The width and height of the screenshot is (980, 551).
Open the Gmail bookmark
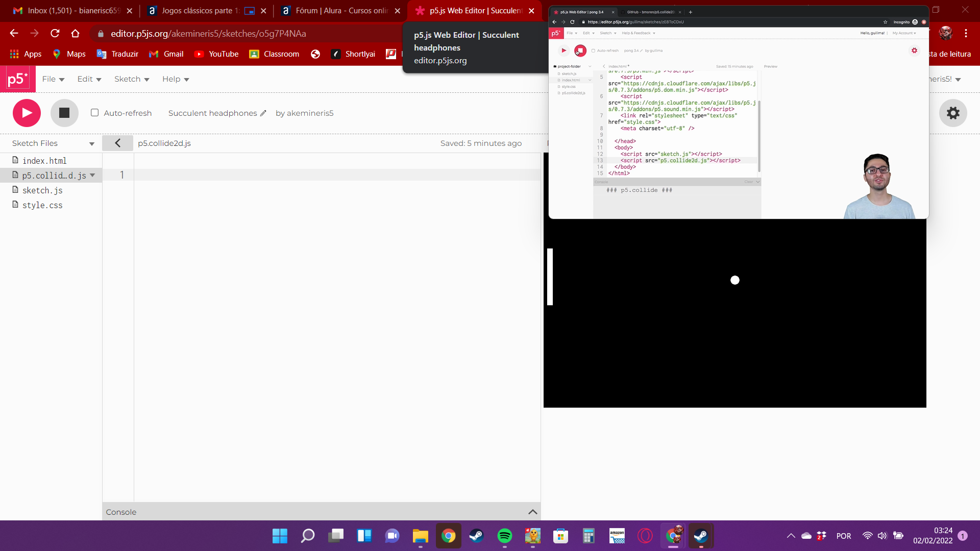point(166,54)
